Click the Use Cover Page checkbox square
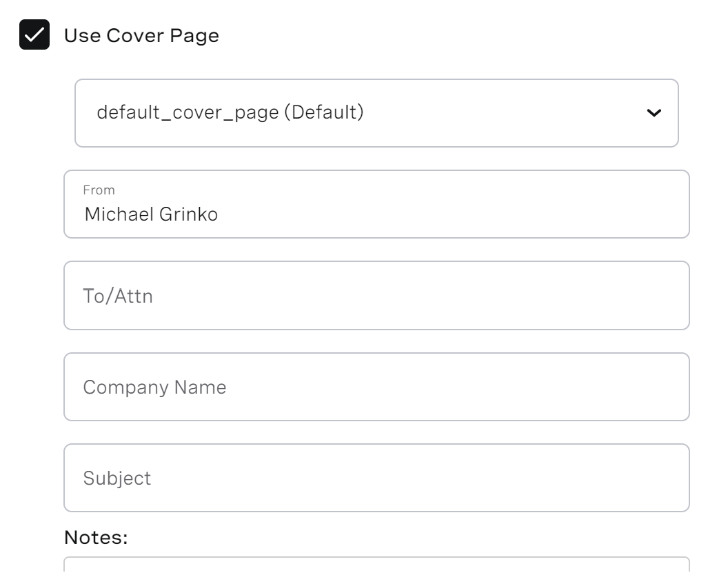This screenshot has width=728, height=575. coord(33,33)
